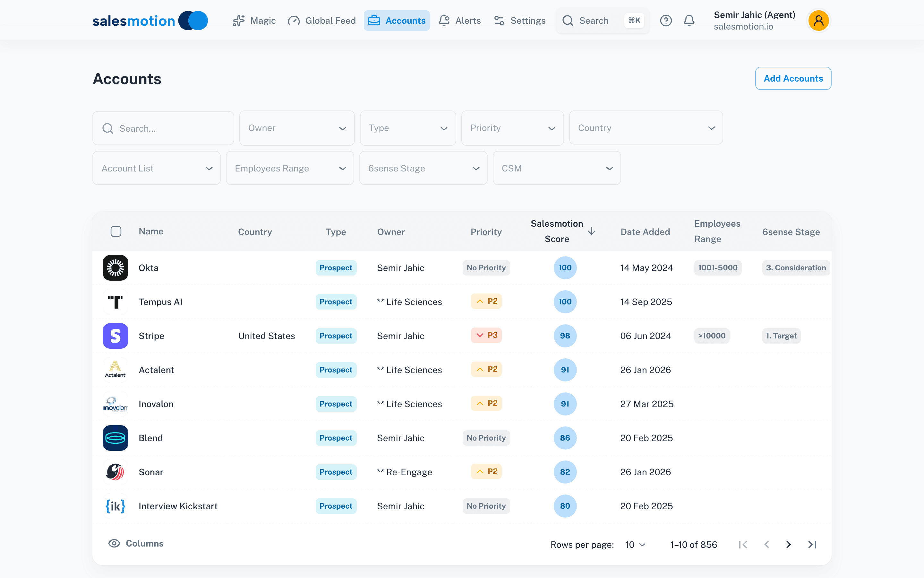This screenshot has height=578, width=924.
Task: Open the notifications bell icon
Action: click(x=689, y=21)
